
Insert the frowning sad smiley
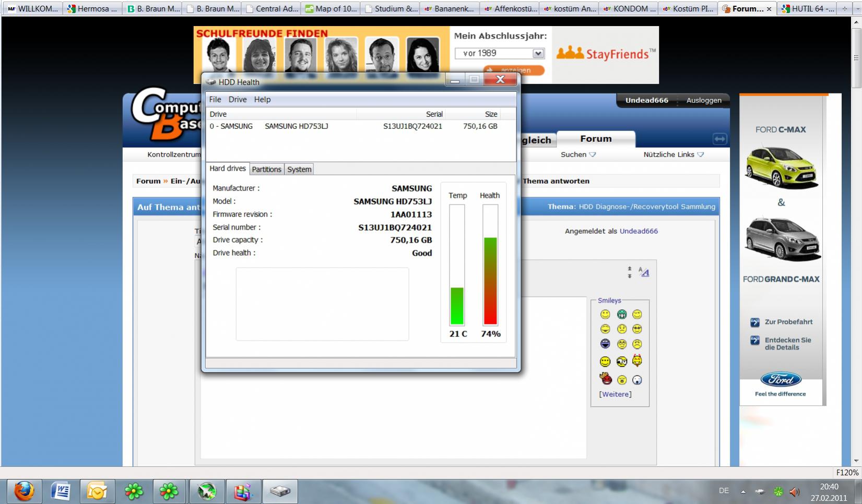click(x=637, y=344)
